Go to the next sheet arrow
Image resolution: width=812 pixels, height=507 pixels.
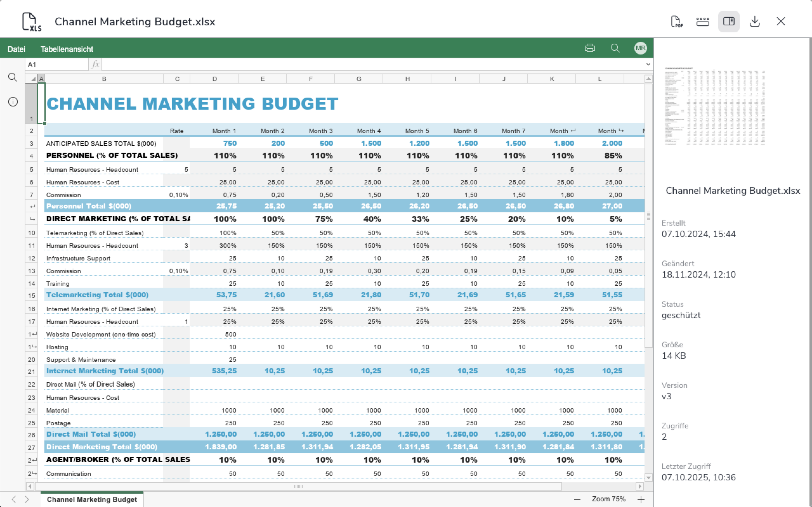pyautogui.click(x=27, y=499)
